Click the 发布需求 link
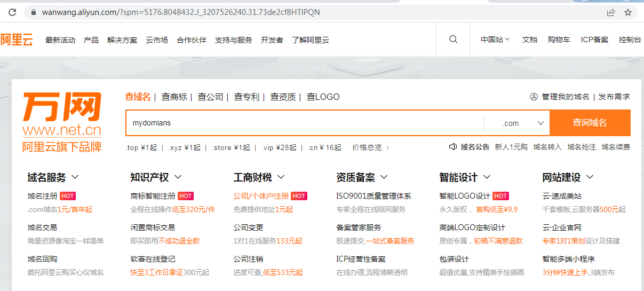Image resolution: width=644 pixels, height=291 pixels. [614, 97]
